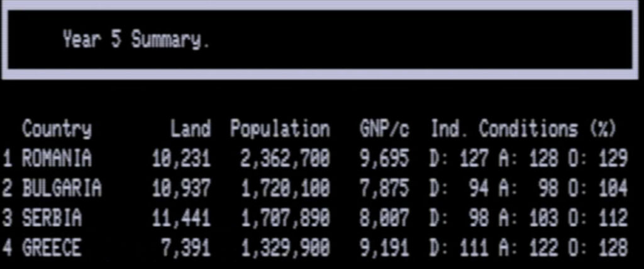Viewport: 644px width, 269px height.
Task: Click row number 4 beside GREECE
Action: 7,248
